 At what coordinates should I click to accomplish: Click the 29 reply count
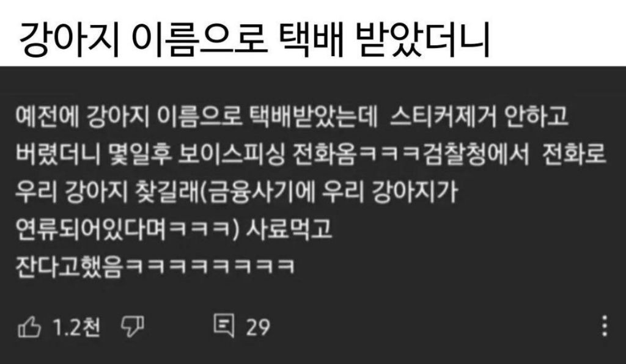pyautogui.click(x=258, y=328)
